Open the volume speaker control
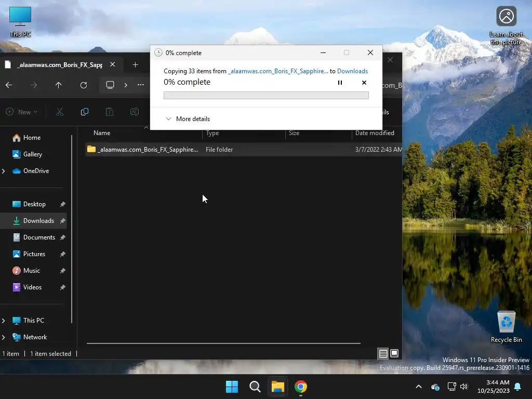532x399 pixels. tap(464, 387)
